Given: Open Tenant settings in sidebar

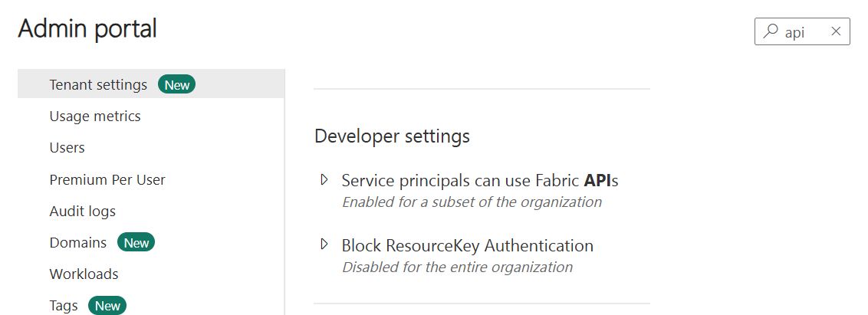Looking at the screenshot, I should click(x=151, y=84).
